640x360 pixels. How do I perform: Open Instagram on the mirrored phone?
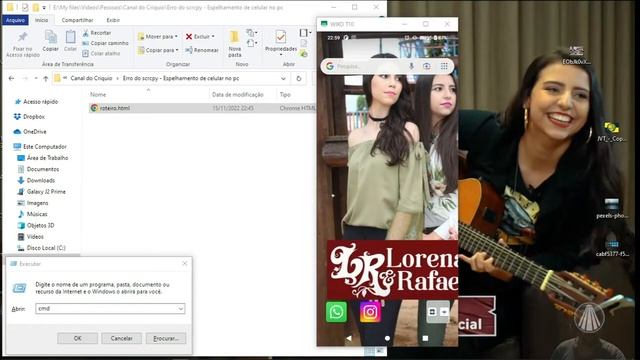click(370, 312)
